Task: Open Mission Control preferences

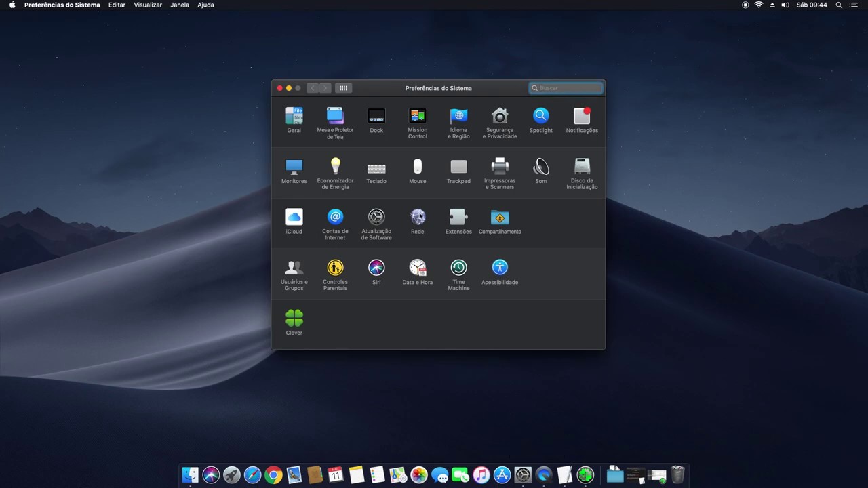Action: click(x=418, y=123)
